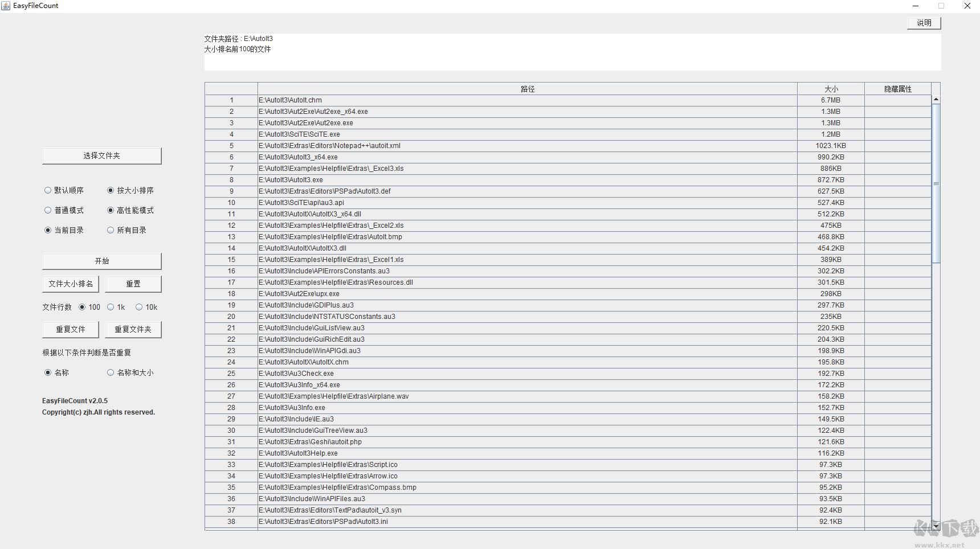Click the 开始 button
This screenshot has width=980, height=549.
pyautogui.click(x=102, y=261)
